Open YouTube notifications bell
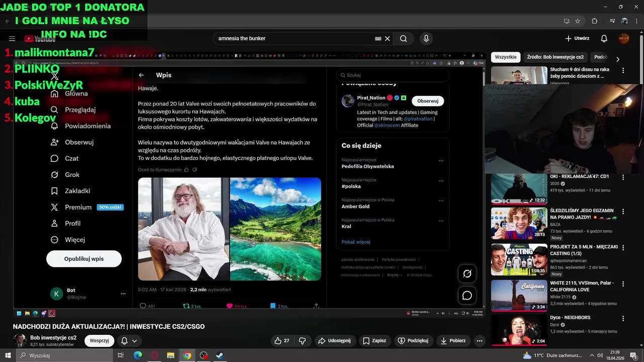644x362 pixels. 604,38
